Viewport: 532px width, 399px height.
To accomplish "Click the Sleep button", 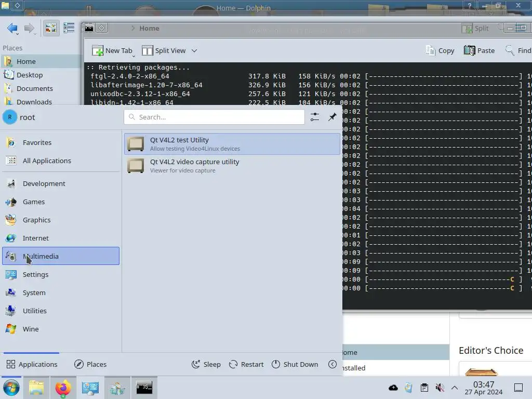I will (206, 364).
